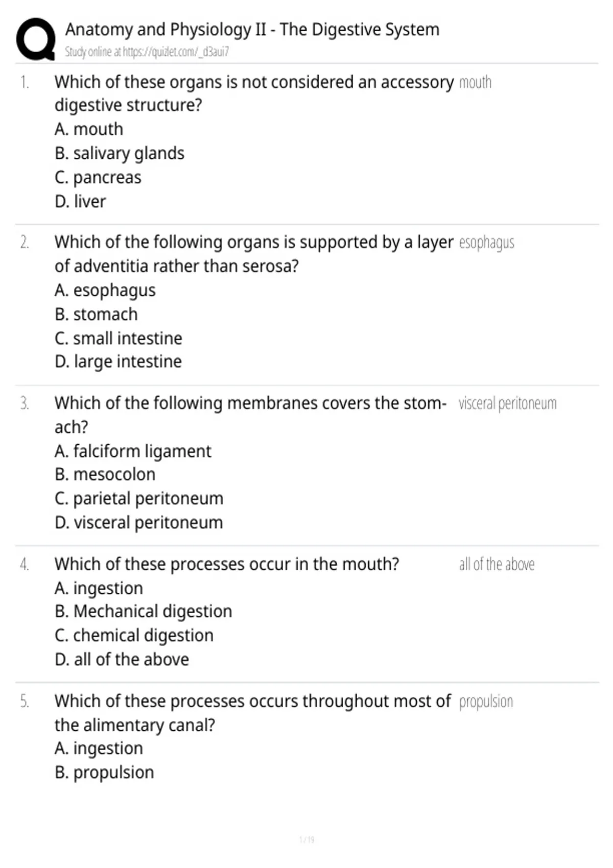Viewport: 613px width, 868px height.
Task: Select option D. large intestine
Action: click(118, 361)
